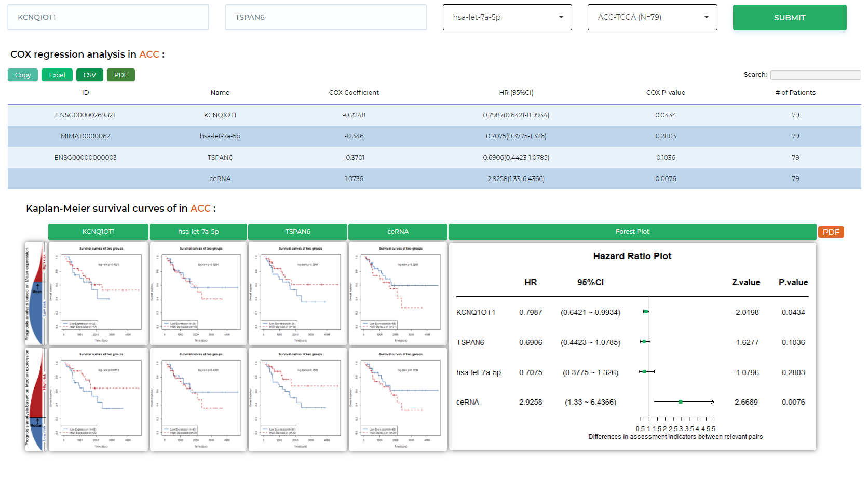Expand the ACC-TCGA (N=79) dataset dropdown
868x485 pixels.
point(652,18)
